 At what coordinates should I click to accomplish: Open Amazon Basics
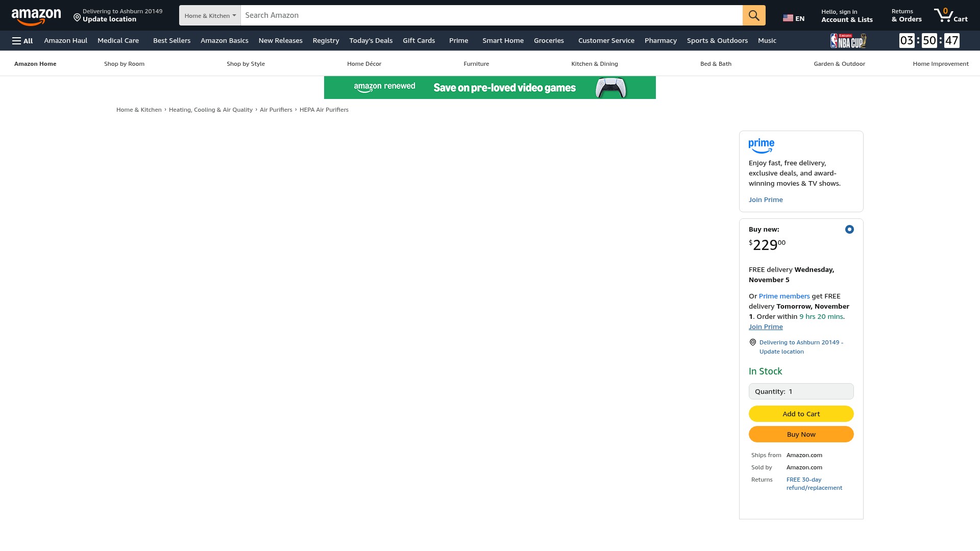coord(225,41)
